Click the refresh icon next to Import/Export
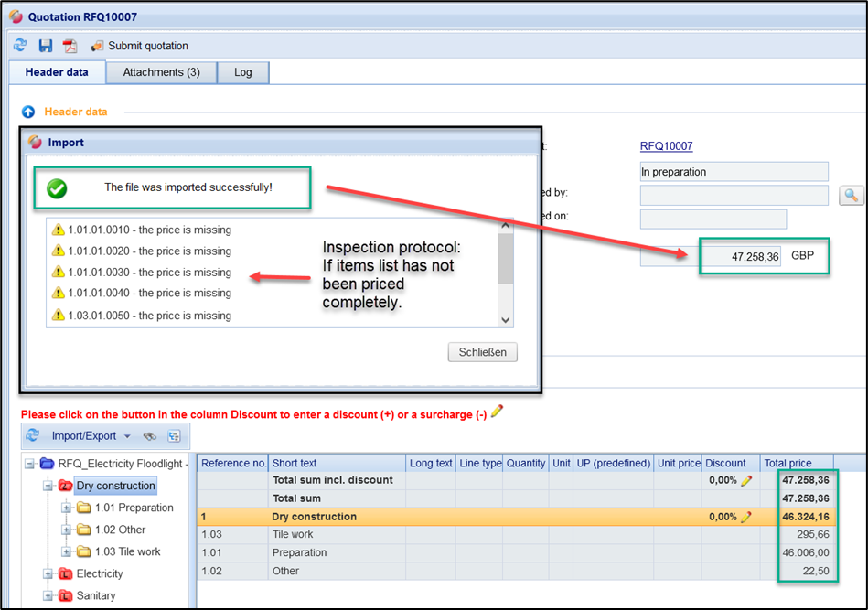 [x=32, y=436]
